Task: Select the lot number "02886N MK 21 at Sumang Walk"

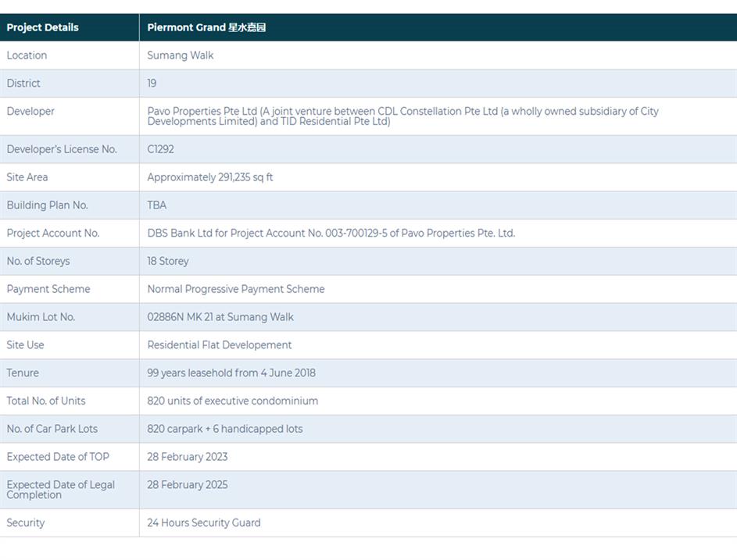Action: coord(220,317)
